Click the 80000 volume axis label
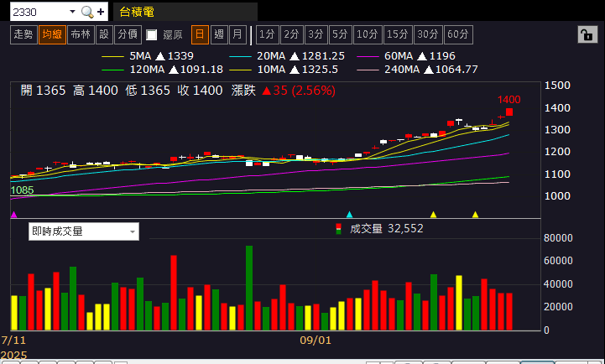The image size is (605, 364). pyautogui.click(x=558, y=238)
